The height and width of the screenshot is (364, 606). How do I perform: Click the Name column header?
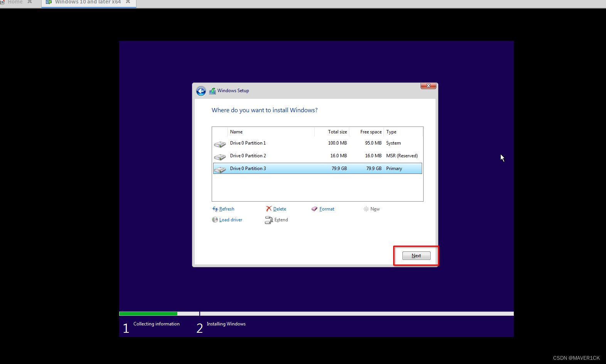point(271,132)
